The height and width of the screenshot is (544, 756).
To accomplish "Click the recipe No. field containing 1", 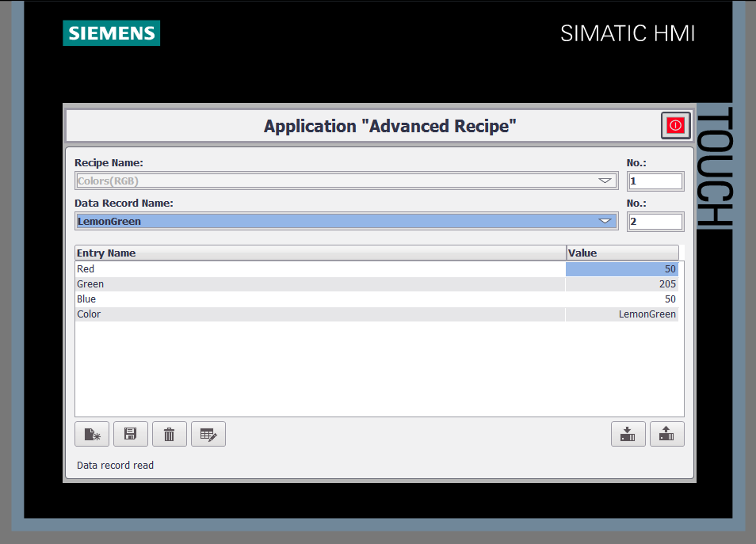I will 655,181.
